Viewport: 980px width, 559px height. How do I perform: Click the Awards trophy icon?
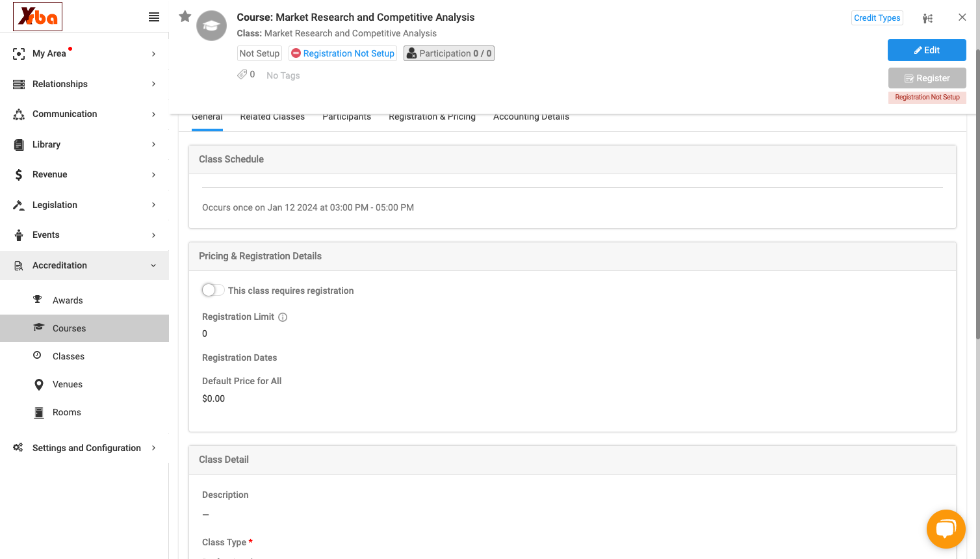38,300
